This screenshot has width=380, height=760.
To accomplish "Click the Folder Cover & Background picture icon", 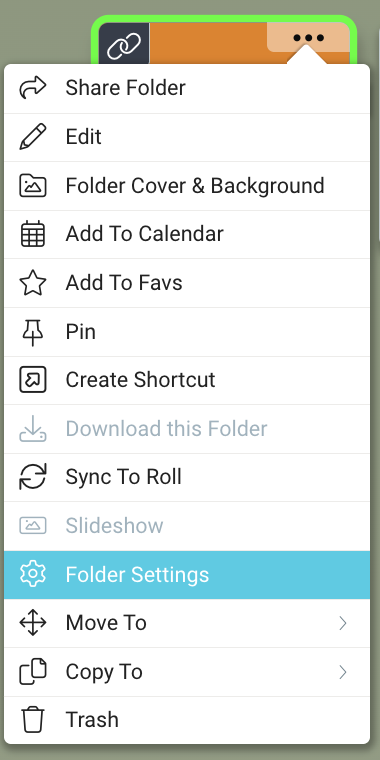I will click(x=32, y=186).
